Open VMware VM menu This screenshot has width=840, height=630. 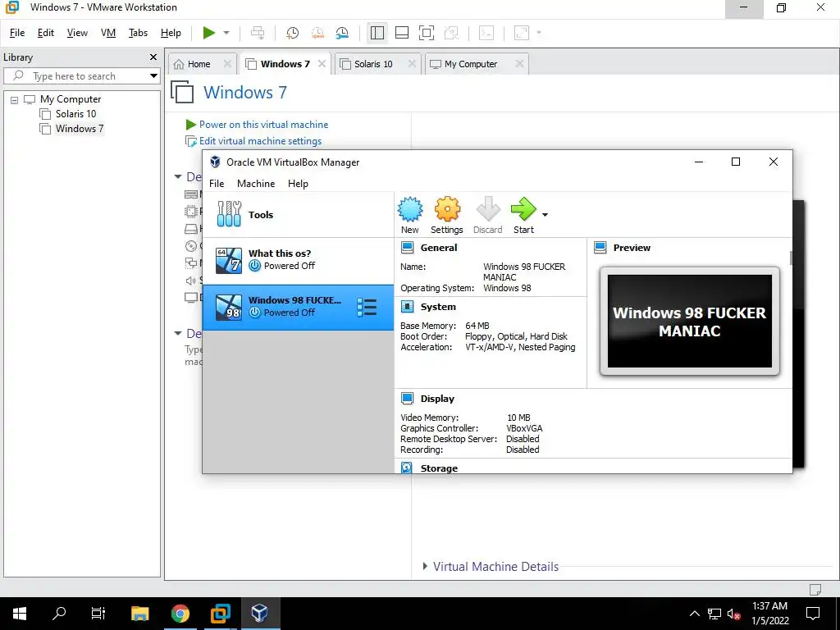tap(108, 33)
